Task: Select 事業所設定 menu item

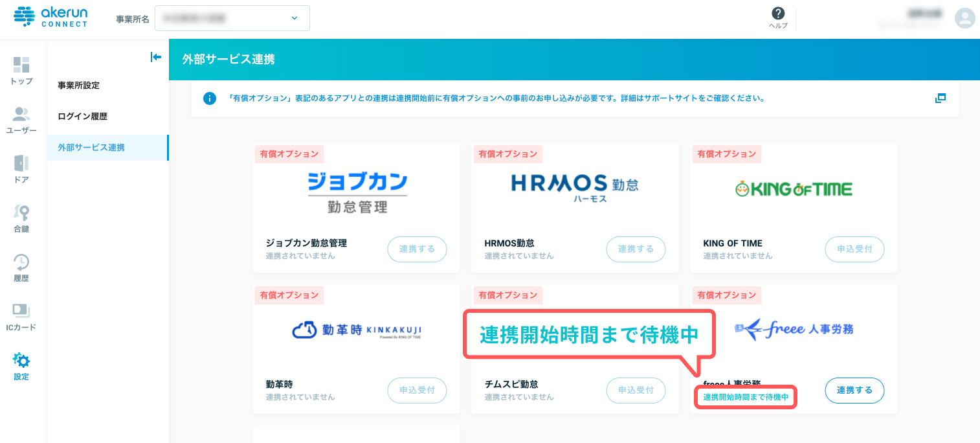Action: [107, 85]
